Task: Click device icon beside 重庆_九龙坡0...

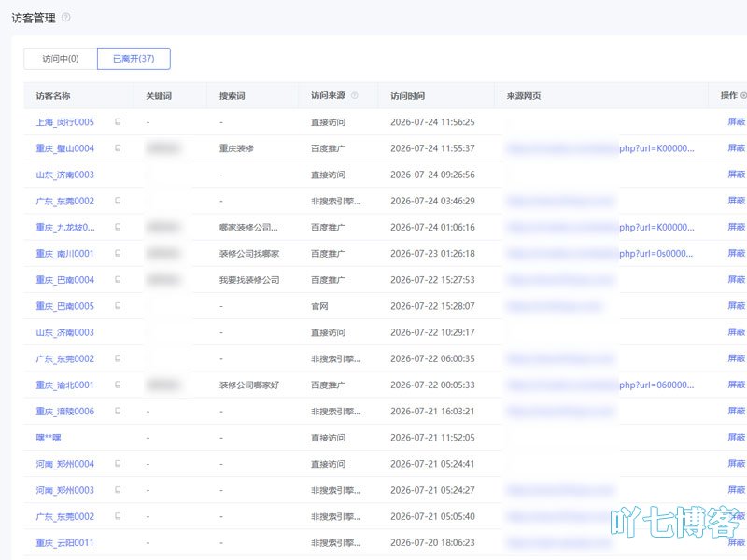Action: (118, 227)
